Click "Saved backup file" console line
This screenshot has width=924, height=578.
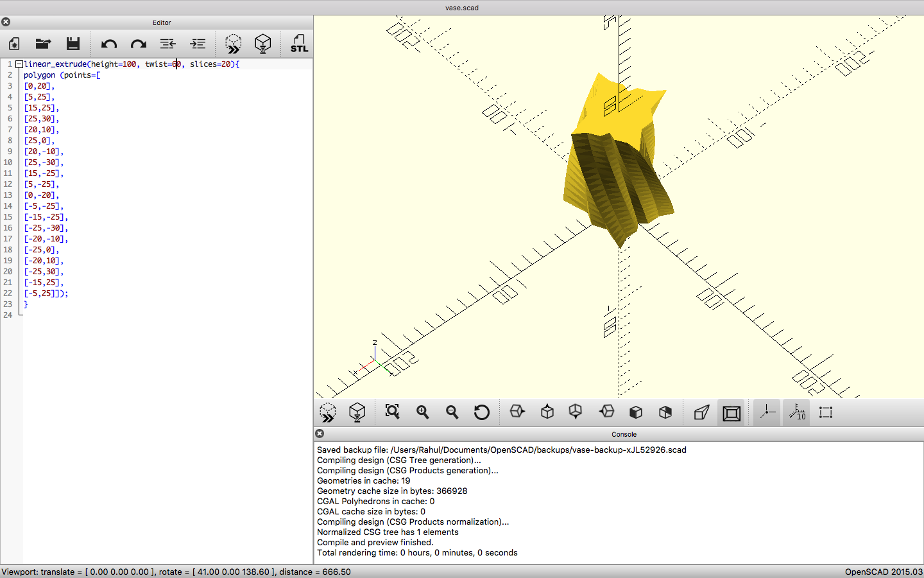502,450
